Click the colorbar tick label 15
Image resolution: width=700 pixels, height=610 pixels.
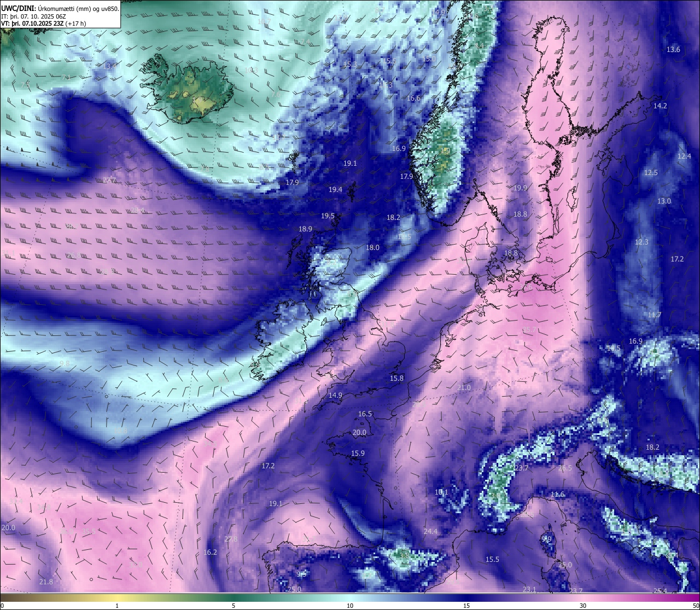coord(466,606)
